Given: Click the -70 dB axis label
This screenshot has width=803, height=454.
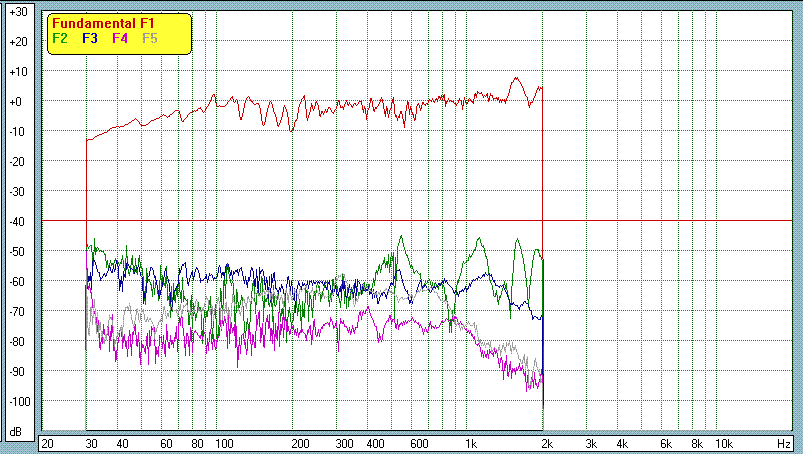Looking at the screenshot, I should [17, 312].
